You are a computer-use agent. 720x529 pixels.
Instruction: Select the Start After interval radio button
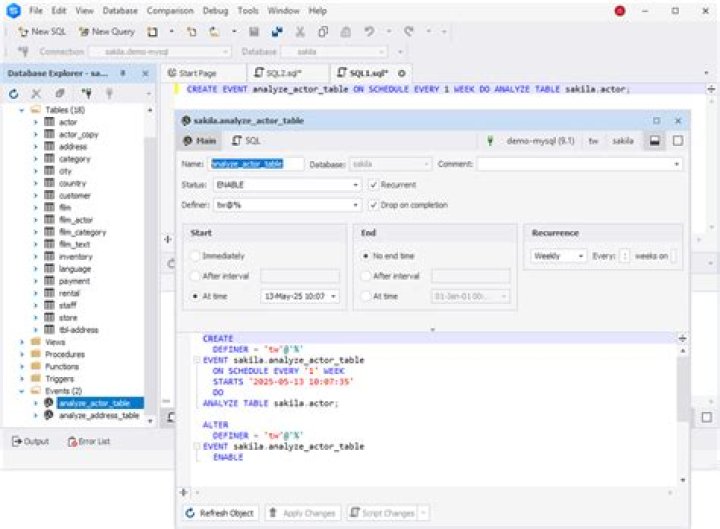coord(195,276)
